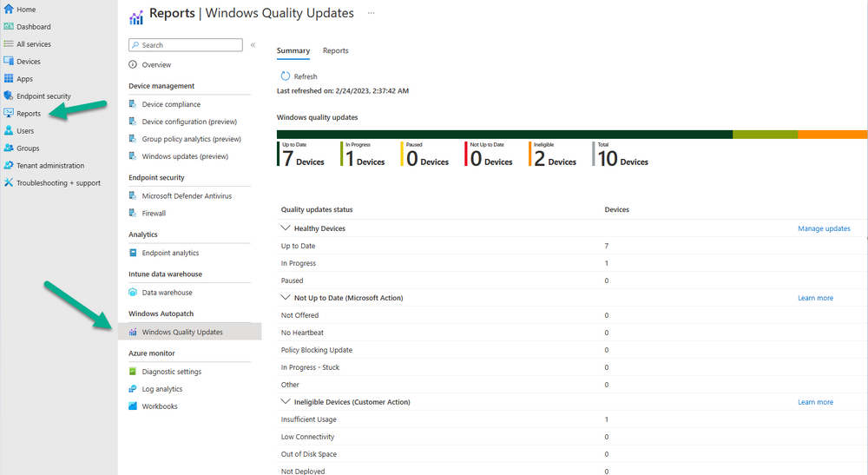Open Tenant administration in left nav

[x=50, y=165]
